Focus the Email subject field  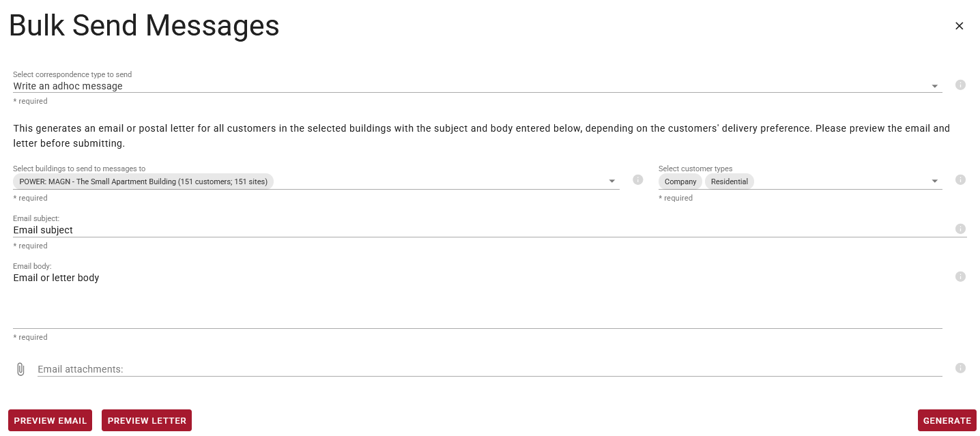478,230
